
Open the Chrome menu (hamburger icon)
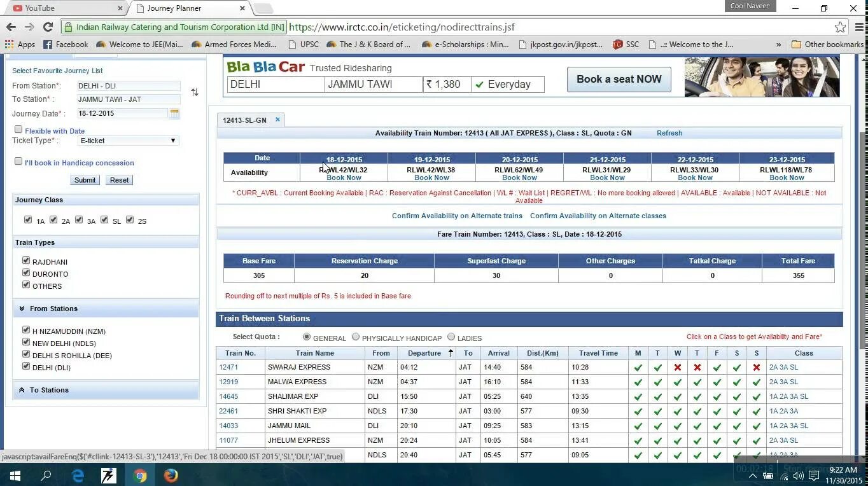tap(859, 27)
